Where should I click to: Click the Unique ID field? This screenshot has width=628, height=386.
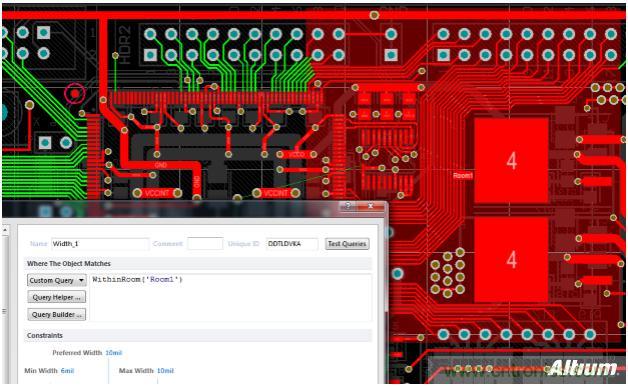(292, 244)
